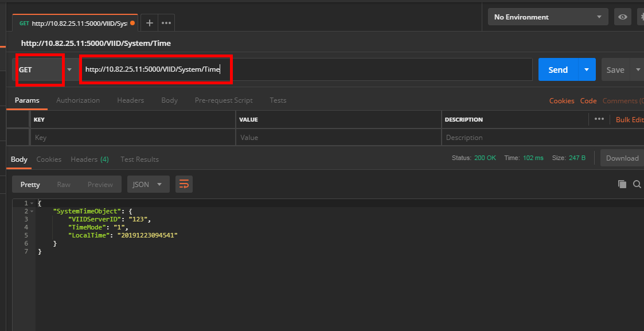Open a new request tab with plus icon

pos(149,23)
